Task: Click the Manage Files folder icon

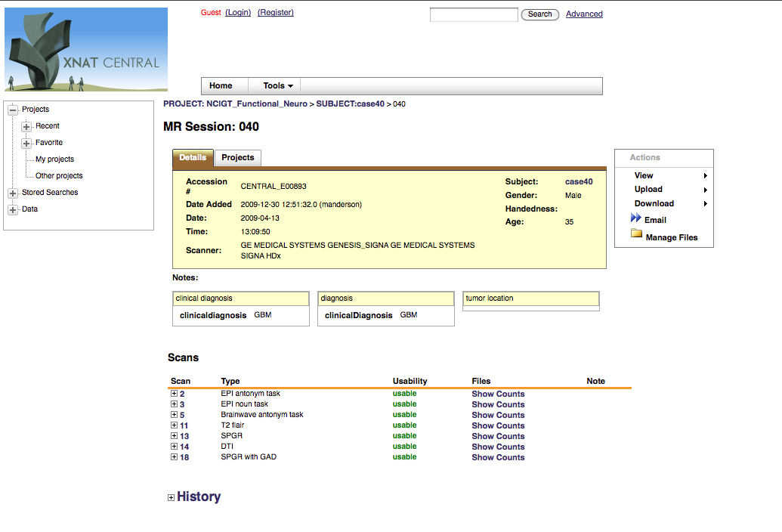Action: 636,237
